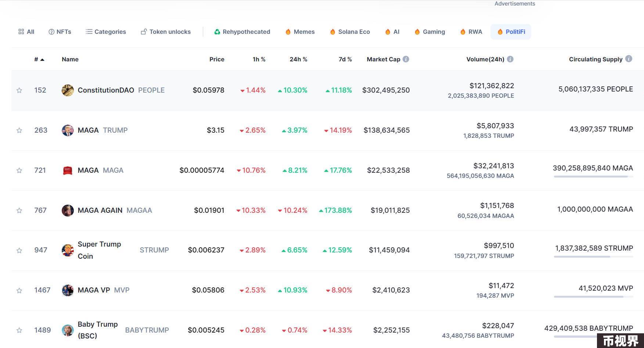
Task: Click supply 1,000,000,000 MAGAA
Action: [x=595, y=209]
